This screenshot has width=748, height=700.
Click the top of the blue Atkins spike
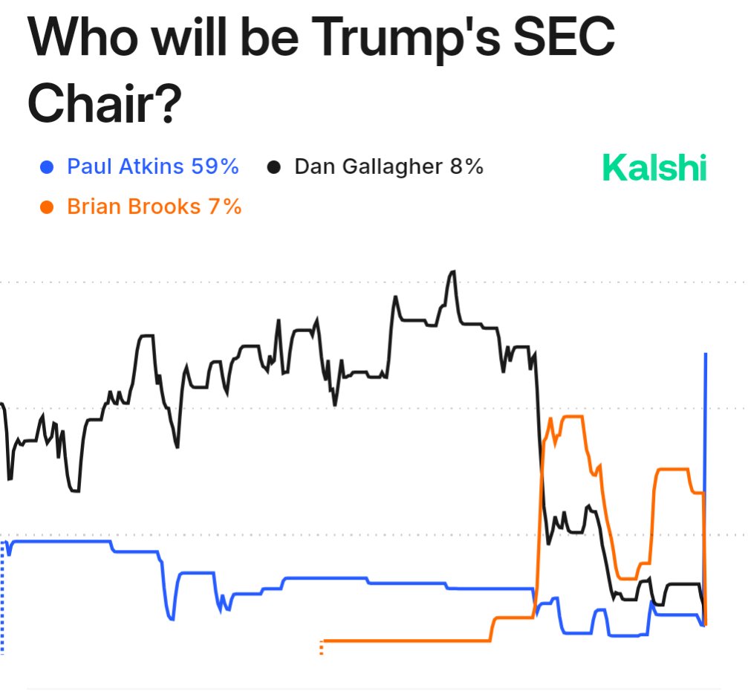(706, 355)
